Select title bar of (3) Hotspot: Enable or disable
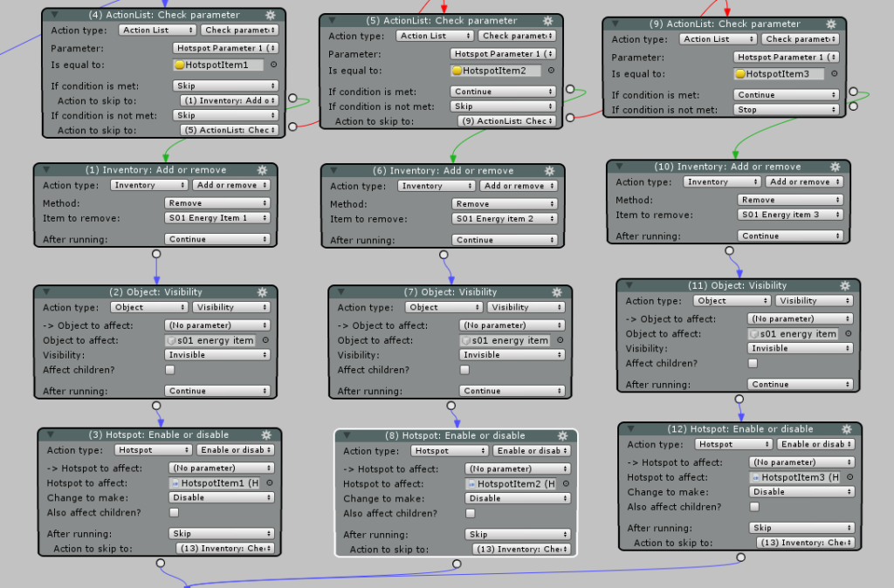 tap(159, 434)
